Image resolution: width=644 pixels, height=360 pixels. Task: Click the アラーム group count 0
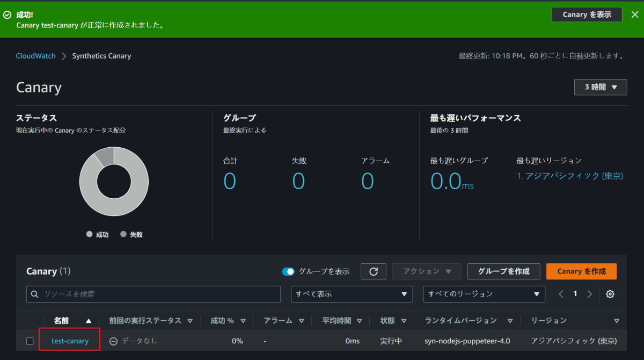click(368, 181)
